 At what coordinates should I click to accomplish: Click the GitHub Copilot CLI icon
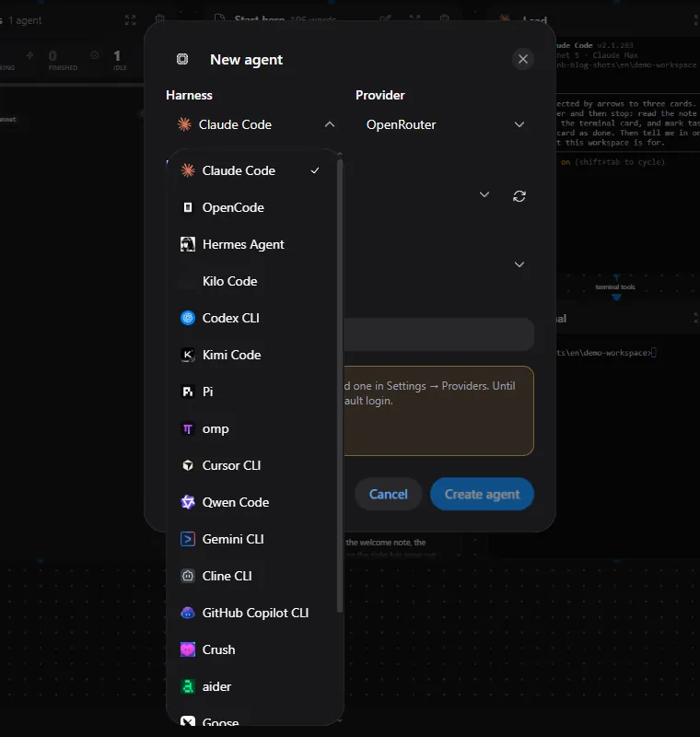tap(188, 613)
